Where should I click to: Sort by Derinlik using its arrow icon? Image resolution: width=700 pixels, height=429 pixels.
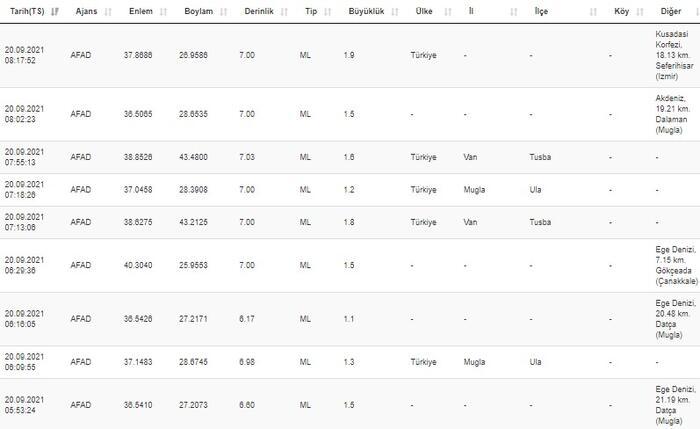point(284,12)
